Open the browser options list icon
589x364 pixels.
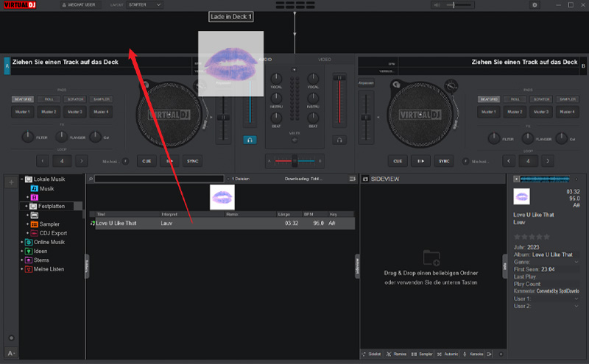(352, 179)
